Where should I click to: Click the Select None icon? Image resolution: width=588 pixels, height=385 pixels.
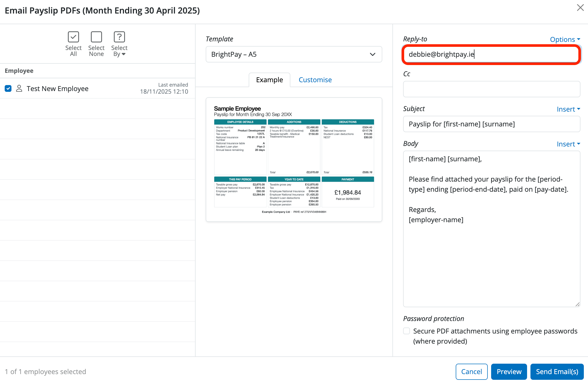(96, 37)
